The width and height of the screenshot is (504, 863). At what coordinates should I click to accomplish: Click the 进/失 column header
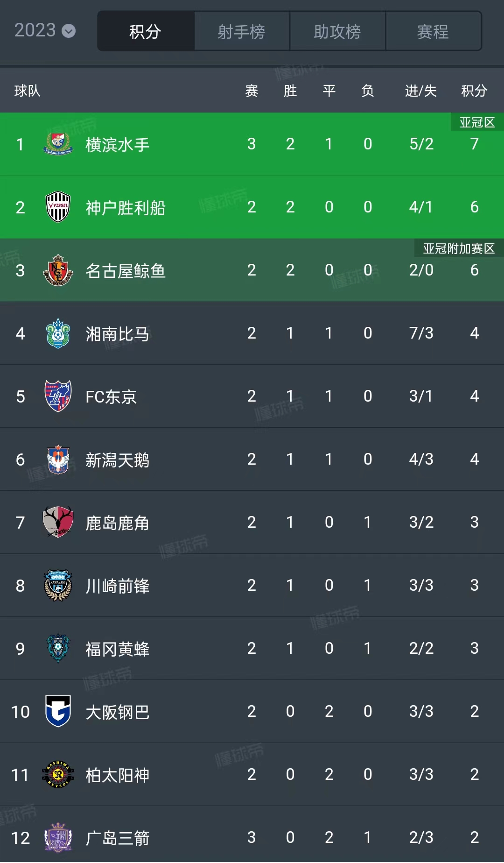click(420, 91)
